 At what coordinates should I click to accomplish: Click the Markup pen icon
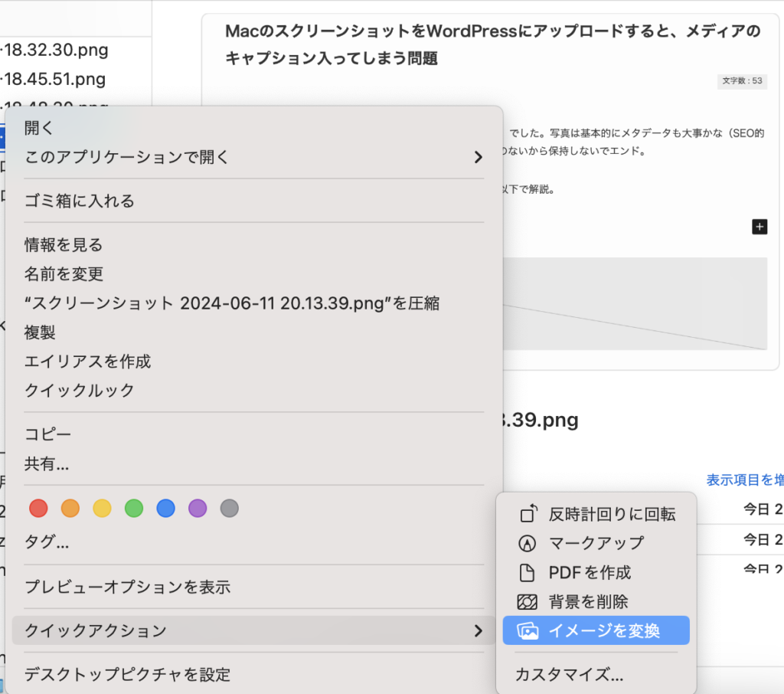pos(528,543)
